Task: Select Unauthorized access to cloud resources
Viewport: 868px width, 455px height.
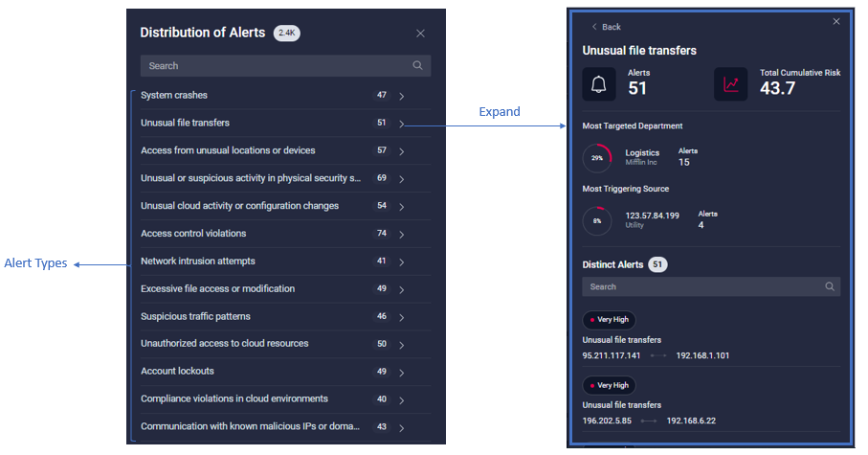Action: pyautogui.click(x=224, y=343)
